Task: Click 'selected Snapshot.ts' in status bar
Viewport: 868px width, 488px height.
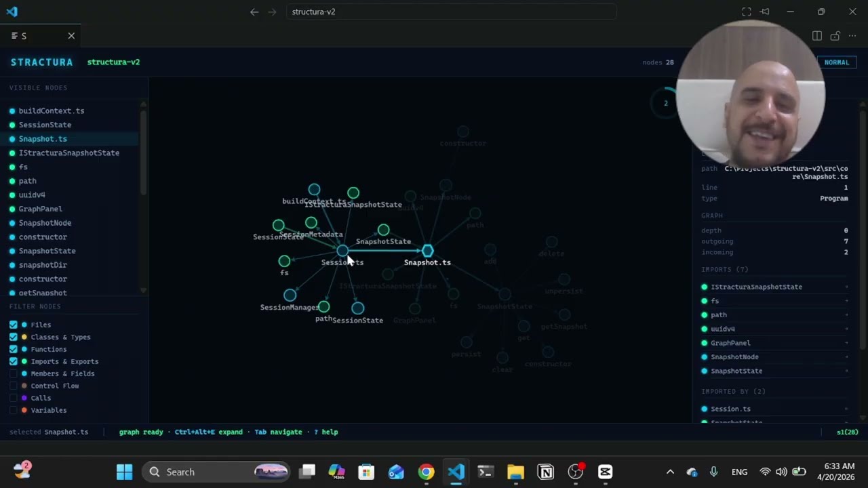Action: [x=49, y=432]
